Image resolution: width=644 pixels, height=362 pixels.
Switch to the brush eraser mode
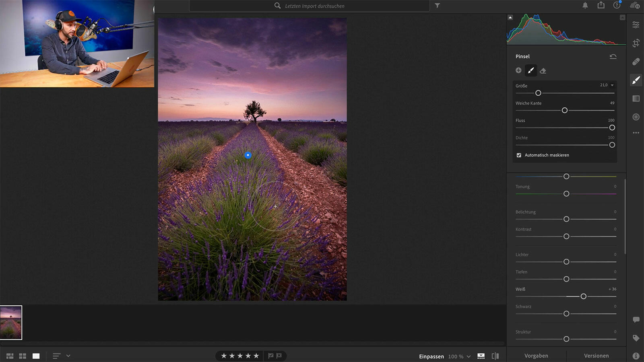coord(543,71)
